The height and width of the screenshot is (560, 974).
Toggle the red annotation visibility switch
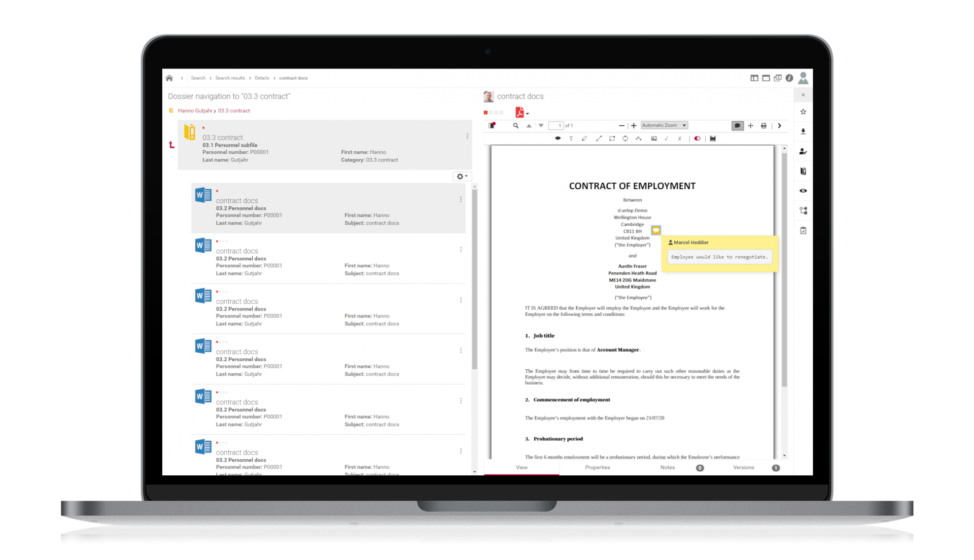tap(697, 138)
